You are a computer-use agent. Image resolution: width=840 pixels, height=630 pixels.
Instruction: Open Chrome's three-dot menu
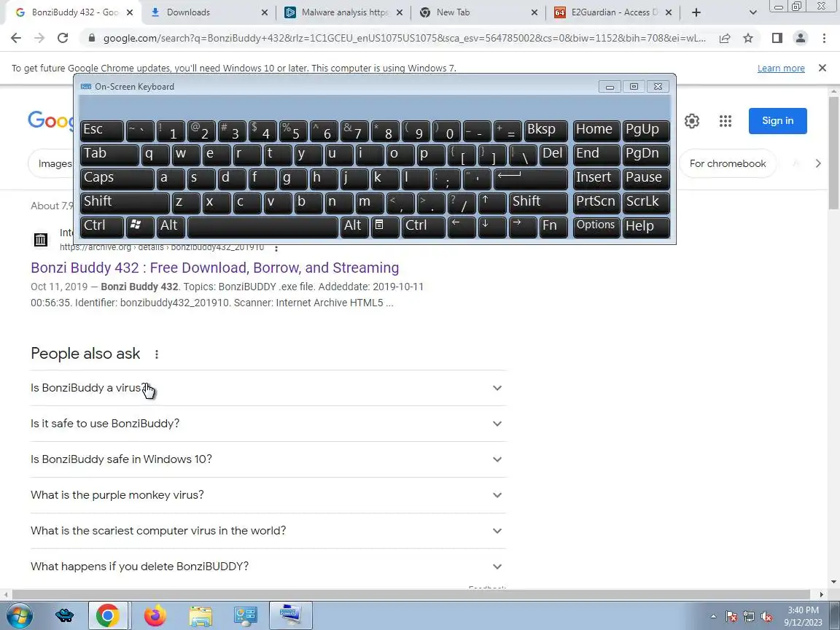[x=824, y=38]
